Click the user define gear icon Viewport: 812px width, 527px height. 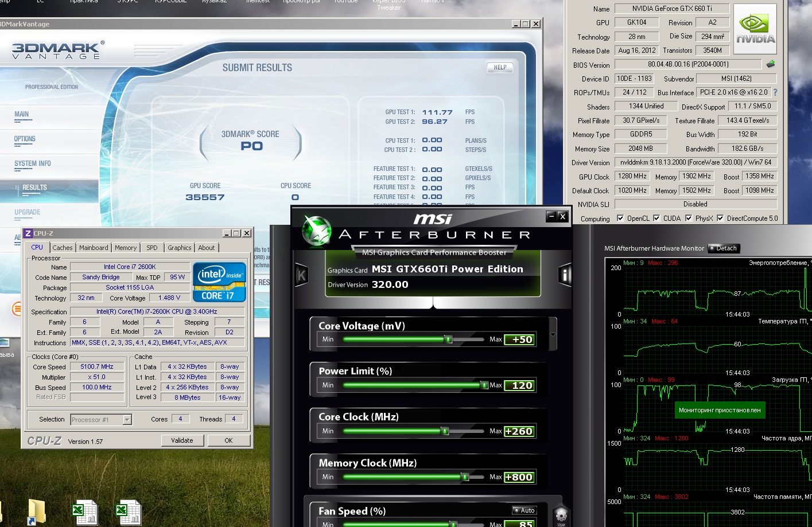coord(561,514)
